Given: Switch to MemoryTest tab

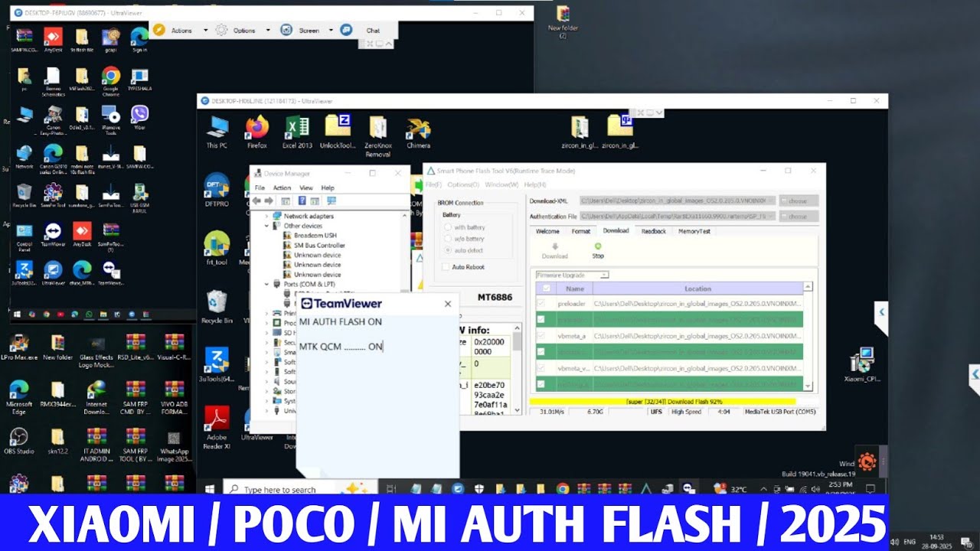Looking at the screenshot, I should (x=694, y=231).
